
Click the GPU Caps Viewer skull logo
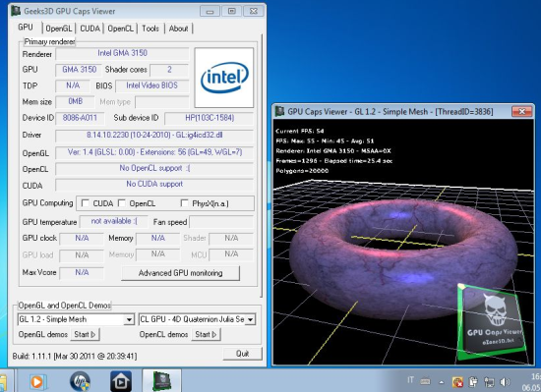[493, 322]
